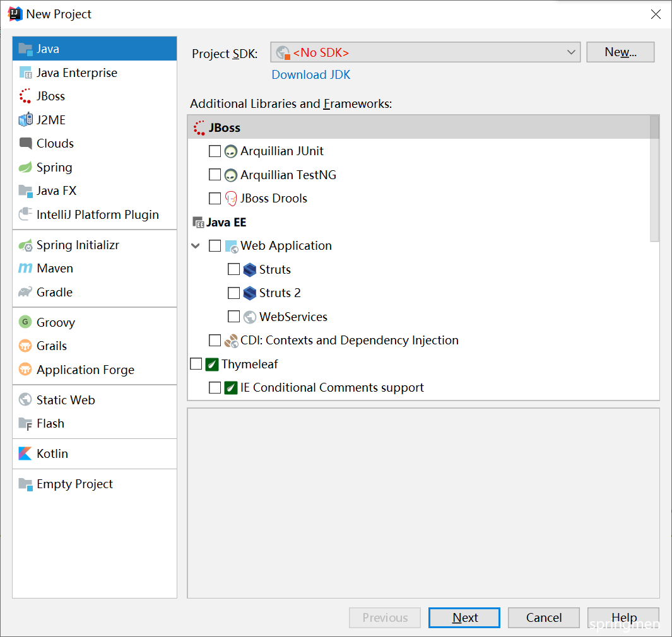Click the Cancel button

click(543, 617)
